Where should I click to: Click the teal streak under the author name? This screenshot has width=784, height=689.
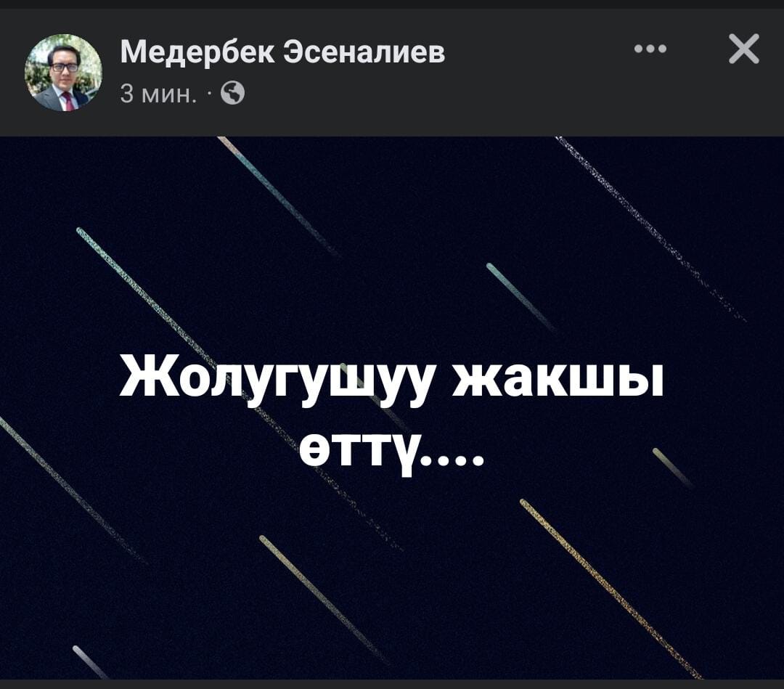point(280,197)
